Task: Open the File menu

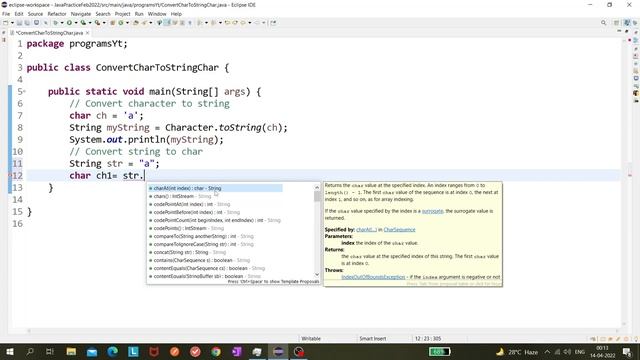Action: point(6,14)
